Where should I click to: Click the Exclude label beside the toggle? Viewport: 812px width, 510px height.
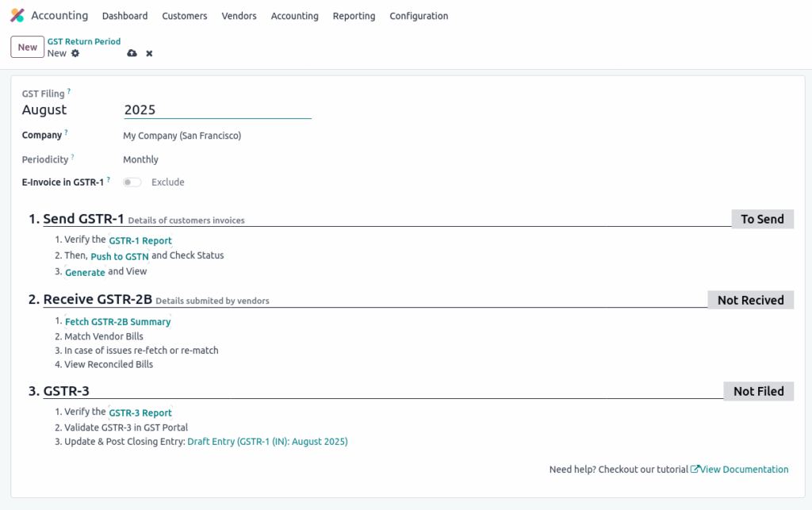point(168,182)
